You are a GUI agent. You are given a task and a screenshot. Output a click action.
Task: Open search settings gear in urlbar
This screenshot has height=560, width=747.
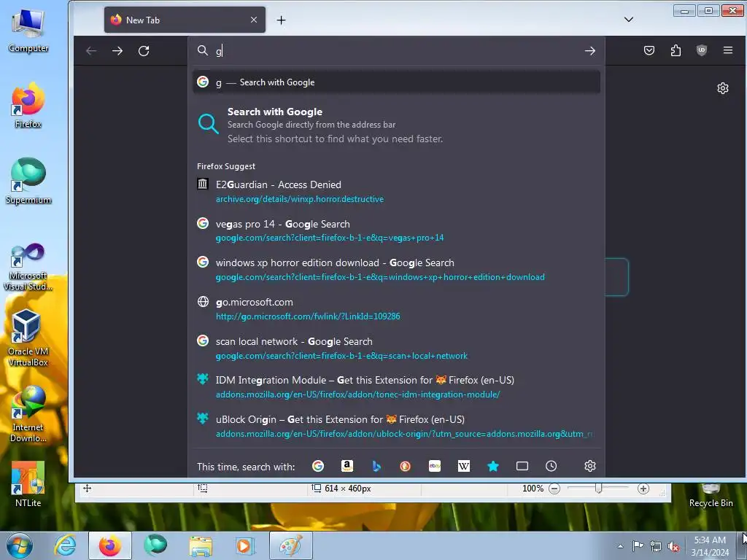tap(589, 466)
